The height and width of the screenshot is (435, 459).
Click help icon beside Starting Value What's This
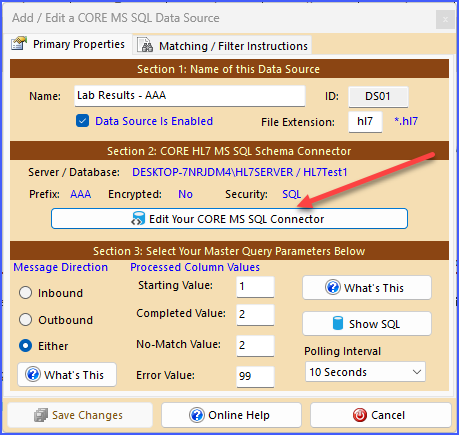pos(333,287)
